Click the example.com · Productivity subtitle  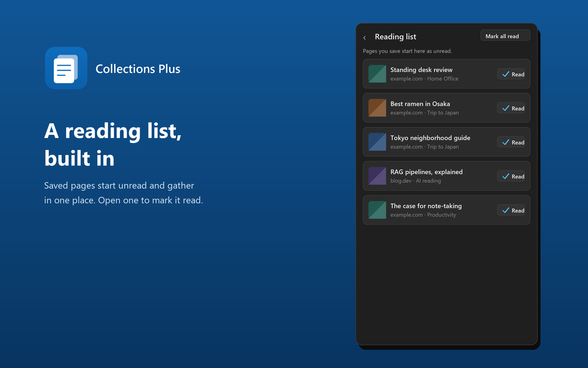423,215
